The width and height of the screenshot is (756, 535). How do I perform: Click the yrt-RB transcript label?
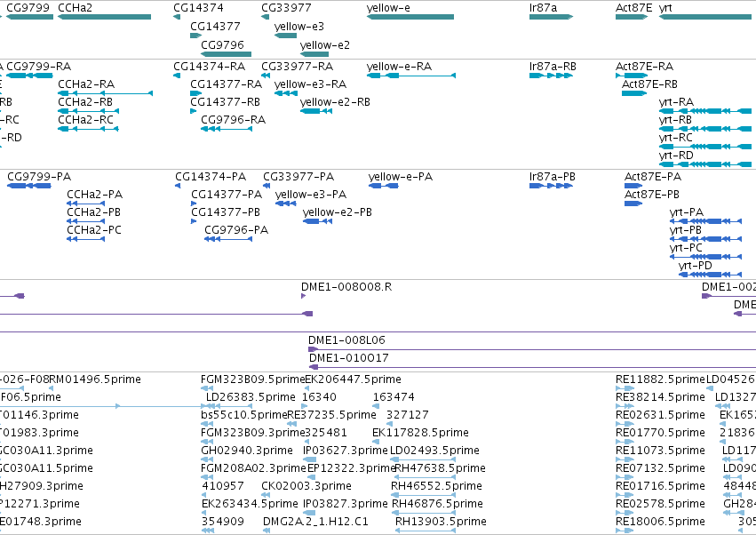675,120
